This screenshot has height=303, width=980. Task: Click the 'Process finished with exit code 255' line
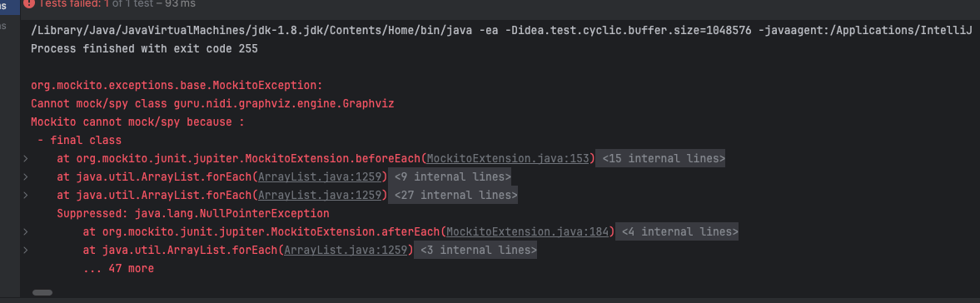coord(144,49)
